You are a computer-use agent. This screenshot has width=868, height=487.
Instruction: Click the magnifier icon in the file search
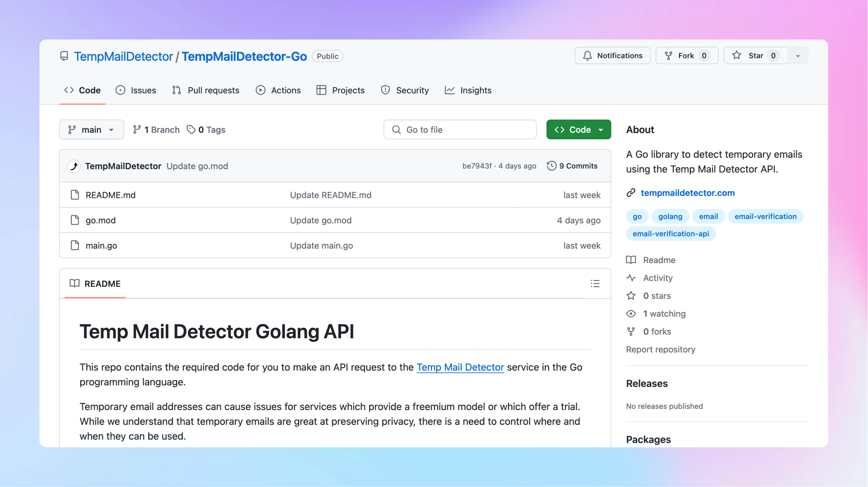click(x=396, y=129)
